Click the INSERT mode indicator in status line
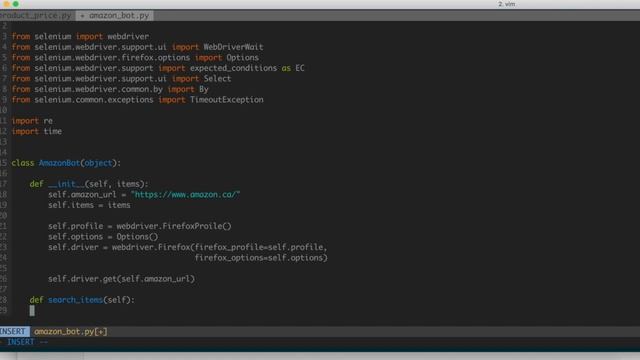The width and height of the screenshot is (640, 360). 14,331
